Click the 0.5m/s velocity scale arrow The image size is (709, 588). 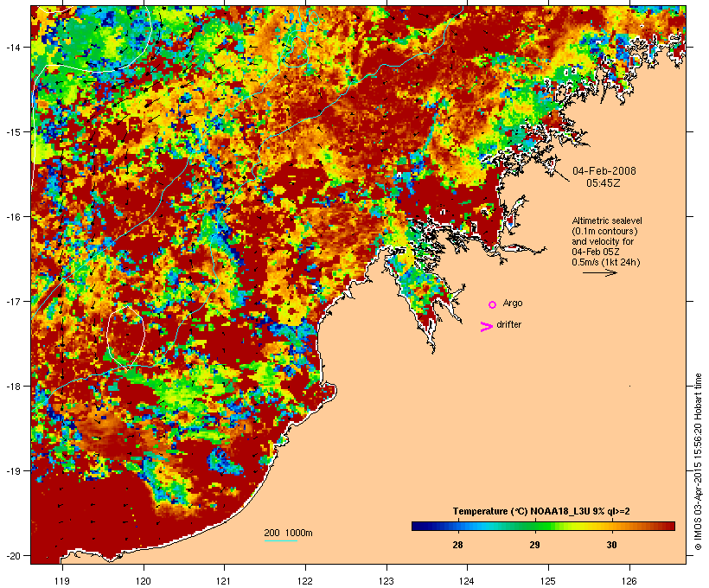pyautogui.click(x=599, y=272)
